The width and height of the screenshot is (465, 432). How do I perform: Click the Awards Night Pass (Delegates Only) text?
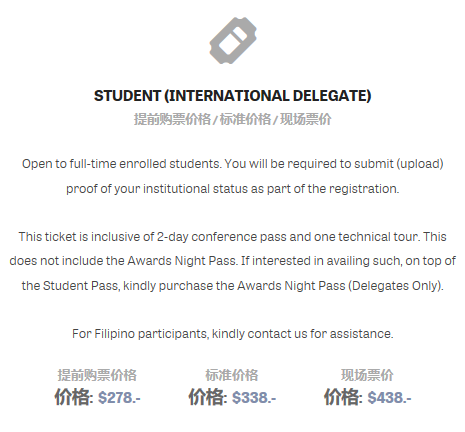(x=340, y=286)
